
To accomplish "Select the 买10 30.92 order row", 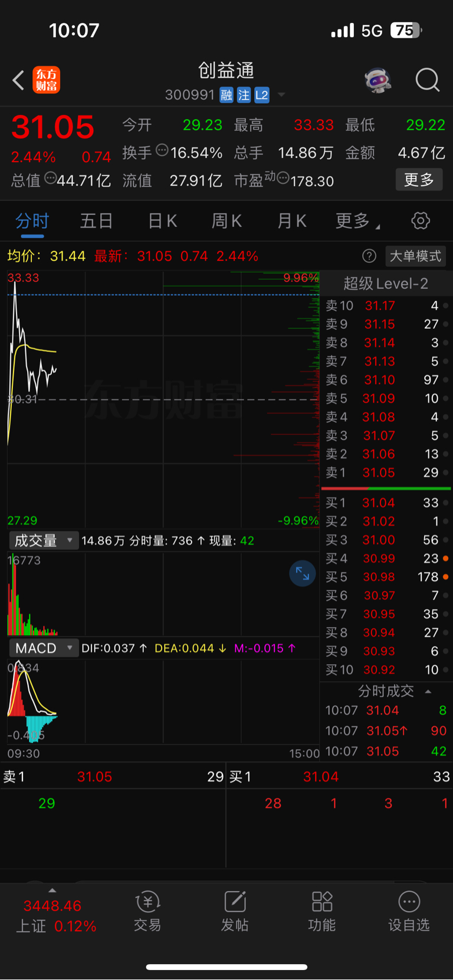I will pyautogui.click(x=387, y=670).
